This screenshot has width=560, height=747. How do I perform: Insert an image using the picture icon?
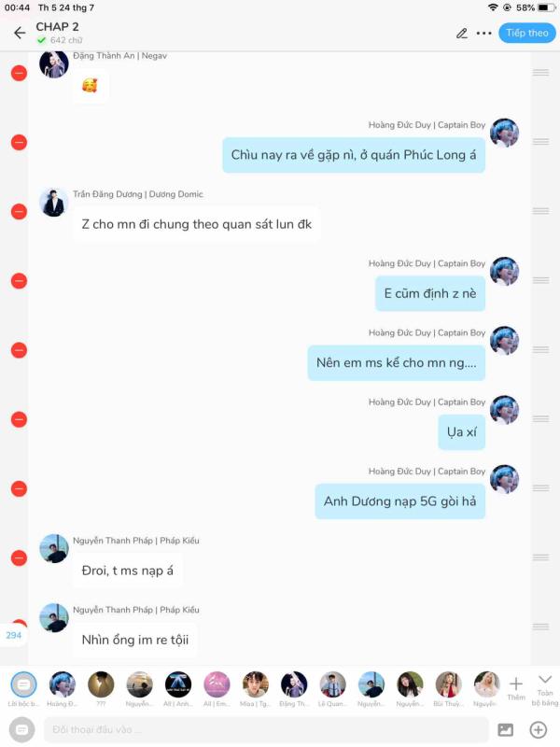[505, 729]
